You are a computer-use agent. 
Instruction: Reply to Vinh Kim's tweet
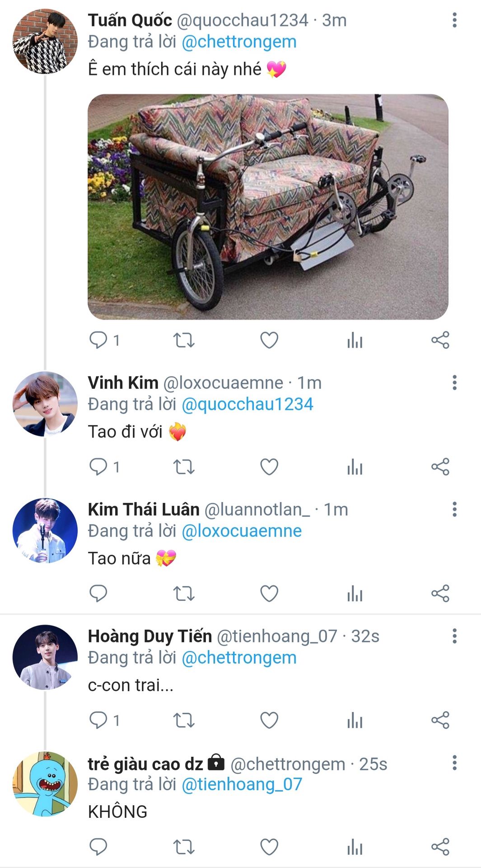[98, 467]
